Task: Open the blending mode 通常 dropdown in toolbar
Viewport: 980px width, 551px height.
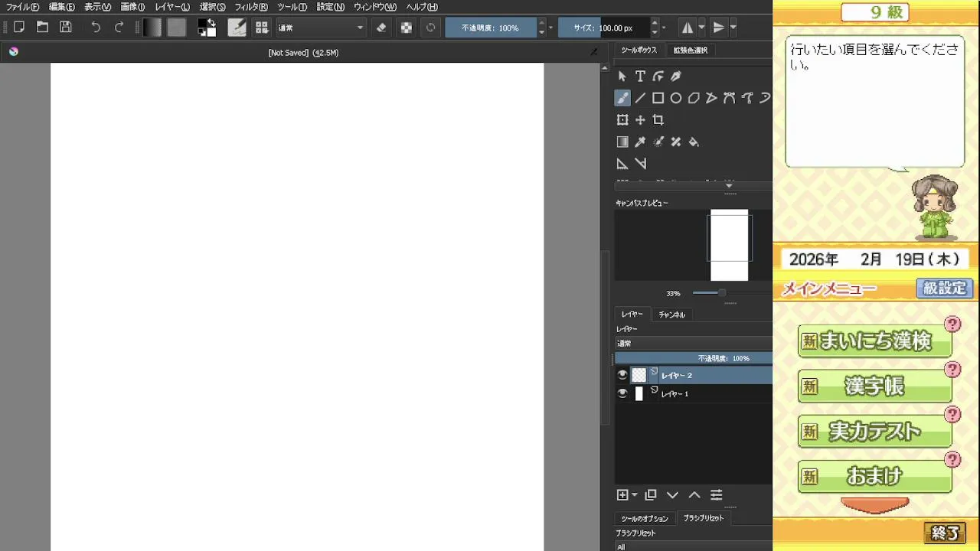Action: coord(321,28)
